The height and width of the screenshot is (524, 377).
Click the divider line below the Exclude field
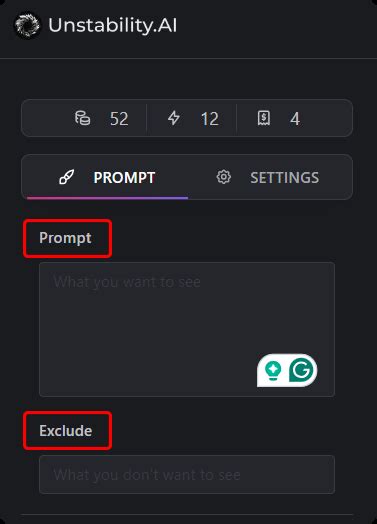click(x=187, y=514)
